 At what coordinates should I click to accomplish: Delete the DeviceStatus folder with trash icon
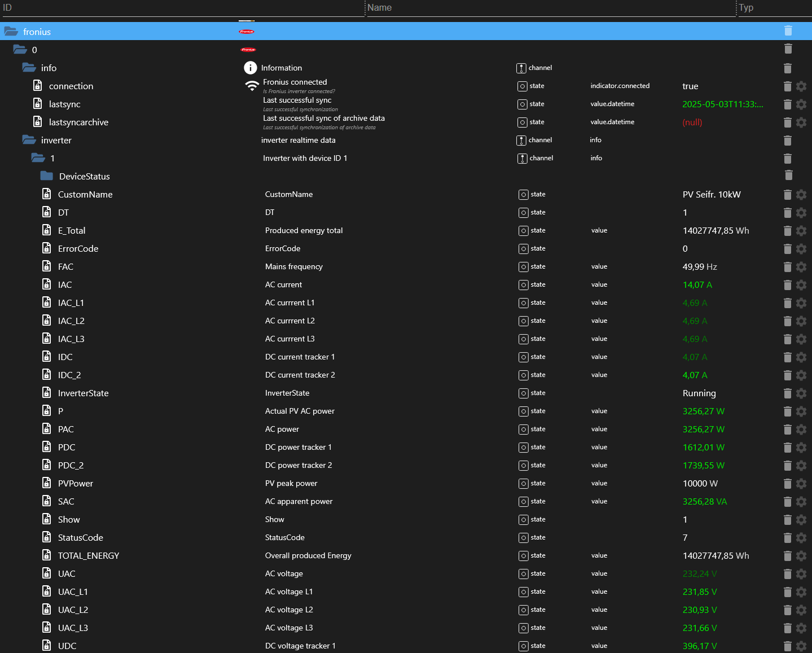tap(788, 175)
